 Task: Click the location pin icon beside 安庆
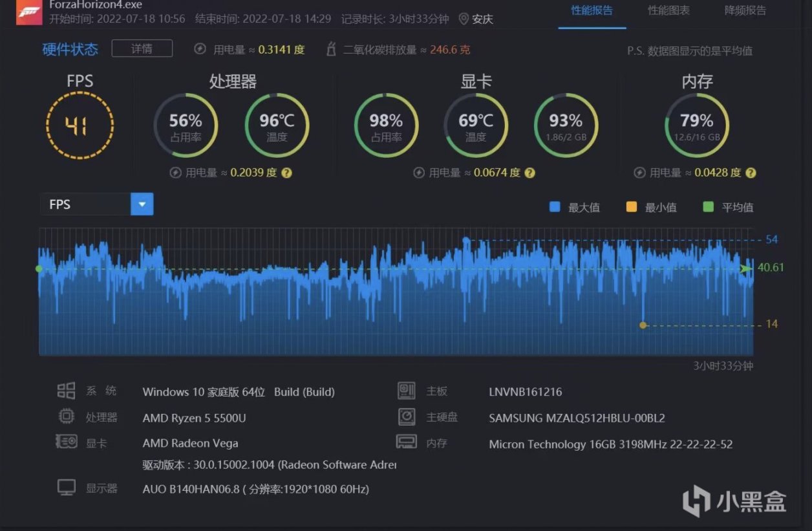(x=463, y=19)
